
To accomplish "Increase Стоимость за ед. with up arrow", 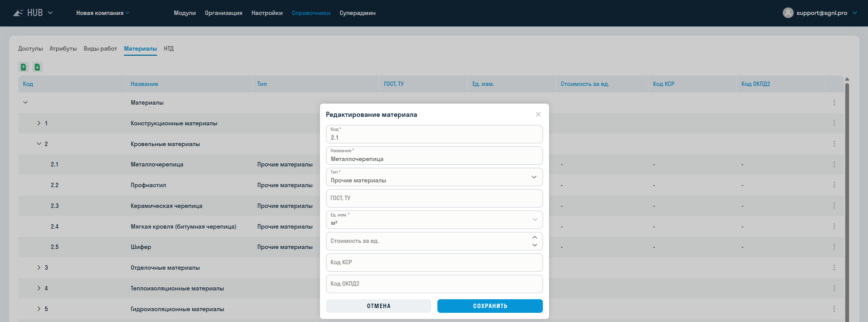I will (x=535, y=237).
